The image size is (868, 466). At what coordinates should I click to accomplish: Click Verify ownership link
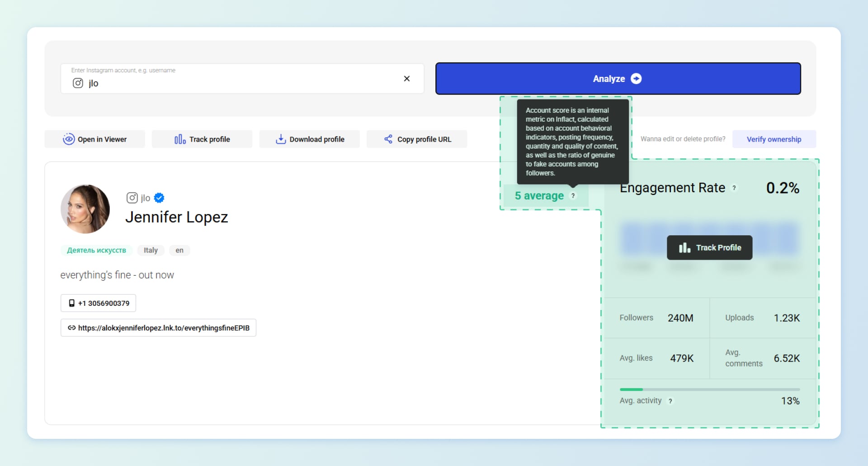point(774,139)
